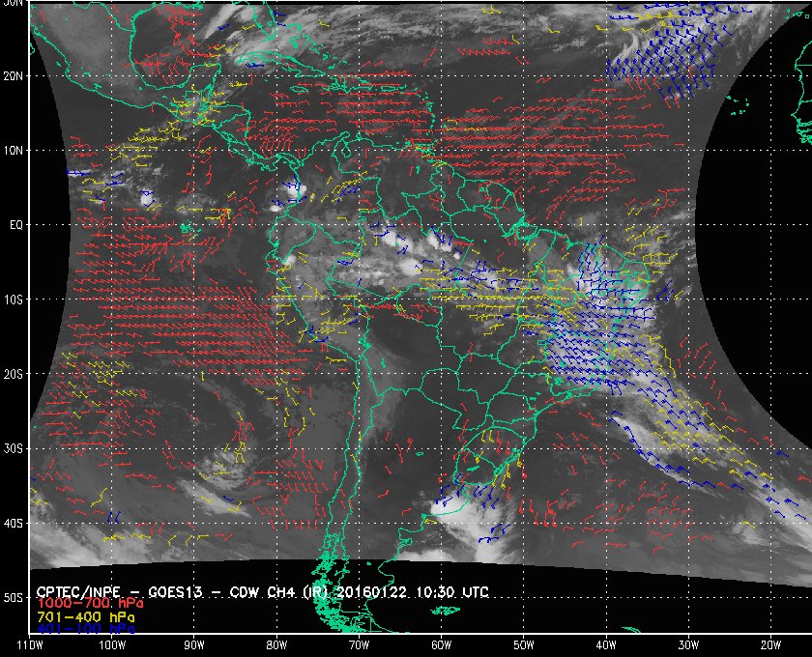Viewport: 812px width, 657px height.
Task: Click the 10N latitude label
Action: point(14,150)
